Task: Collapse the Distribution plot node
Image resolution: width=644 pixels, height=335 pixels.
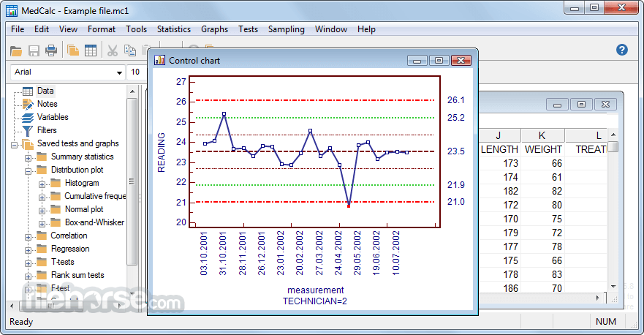Action: (x=28, y=171)
